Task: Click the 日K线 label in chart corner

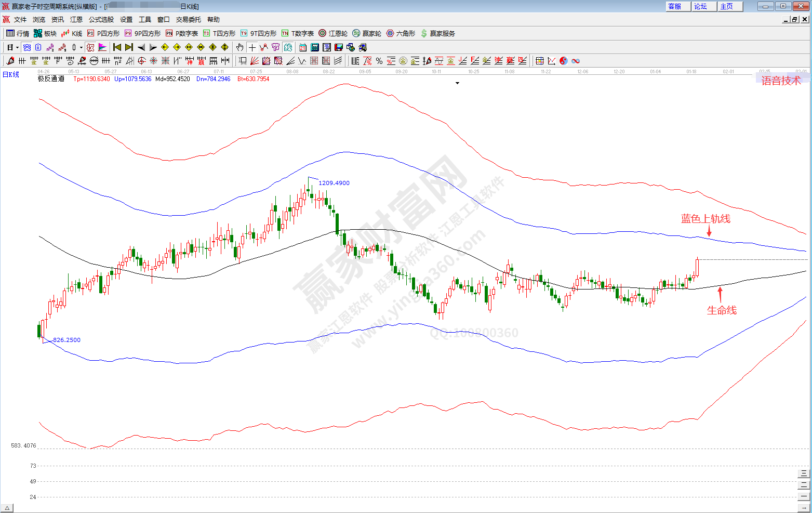Action: (11, 75)
